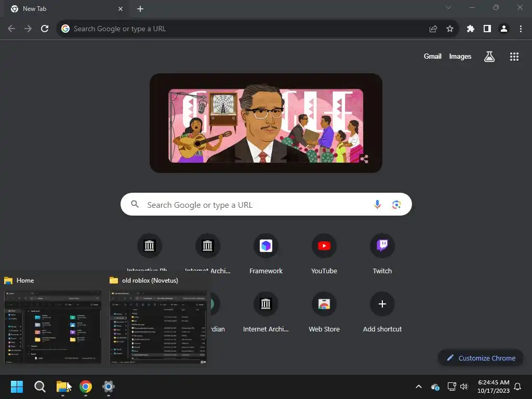Open the Windows Start menu
Image resolution: width=532 pixels, height=399 pixels.
coord(17,387)
